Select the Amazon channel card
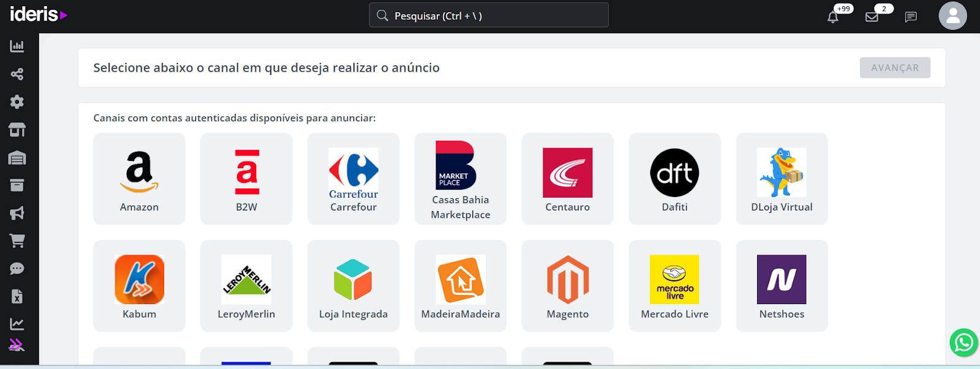 139,179
